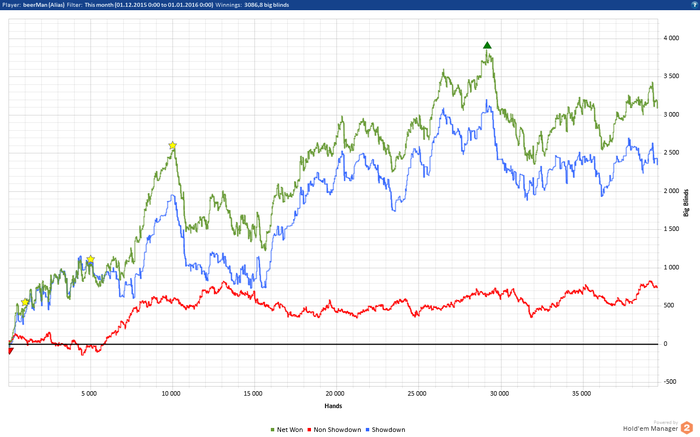Click the help question mark icon
The width and height of the screenshot is (700, 437).
(x=696, y=4)
